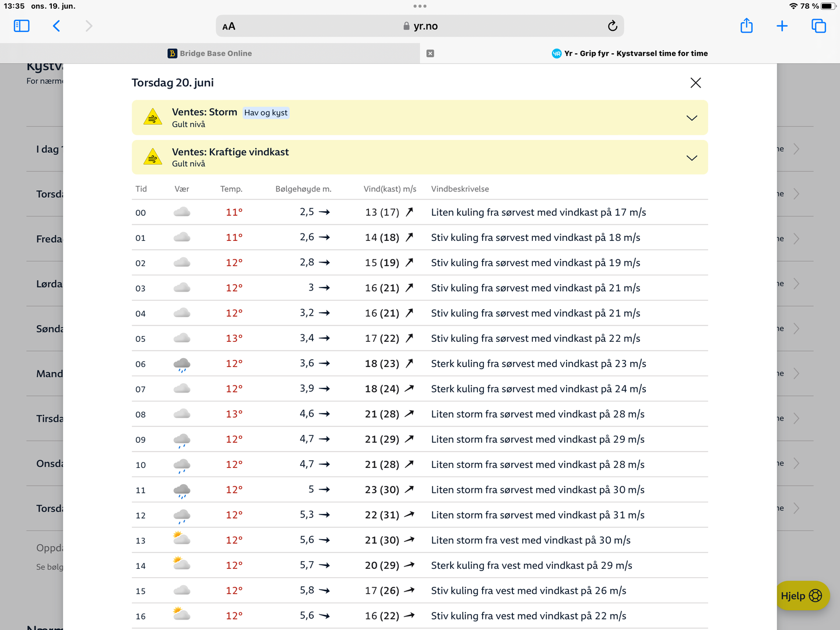Image resolution: width=840 pixels, height=630 pixels.
Task: Click the wind direction arrow next to 13 (17)
Action: (x=409, y=212)
